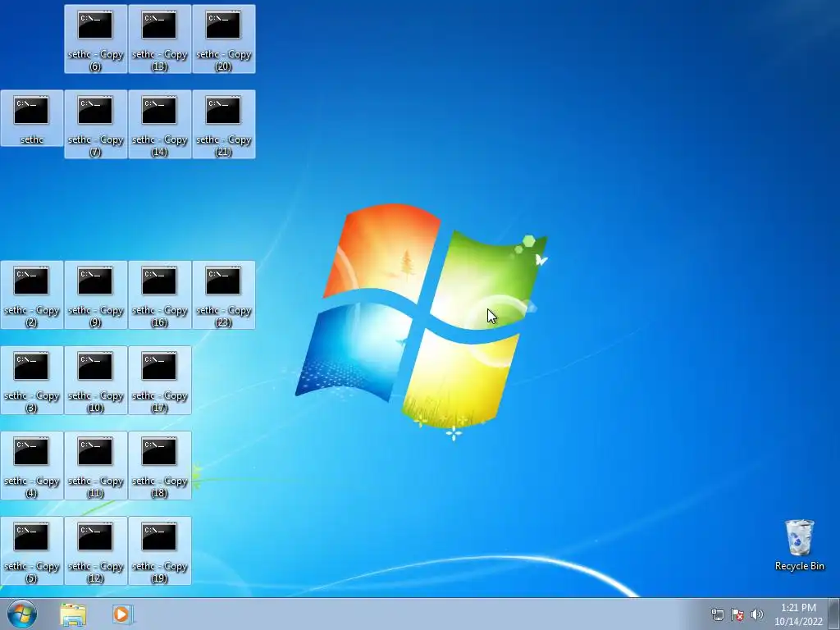Image resolution: width=840 pixels, height=630 pixels.
Task: Select the Recycle Bin icon
Action: pyautogui.click(x=799, y=545)
